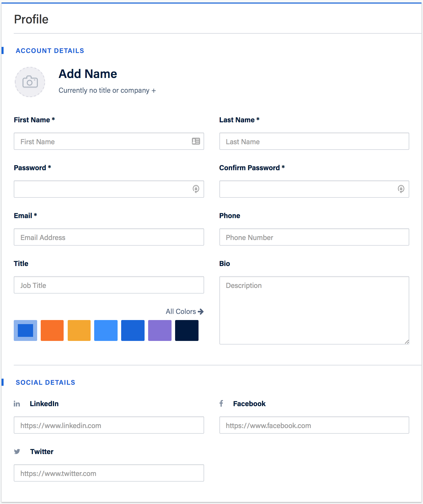Select the orange color swatch
Image resolution: width=423 pixels, height=504 pixels.
(52, 330)
